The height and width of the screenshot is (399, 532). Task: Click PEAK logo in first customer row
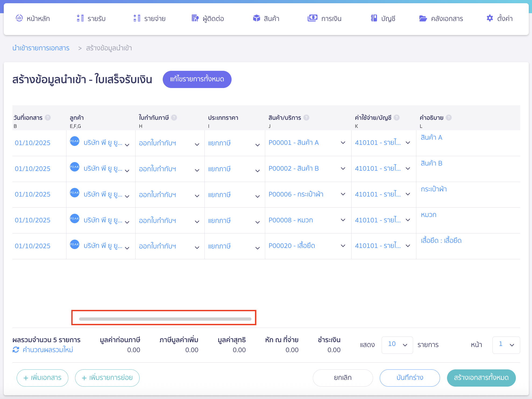[x=75, y=141]
